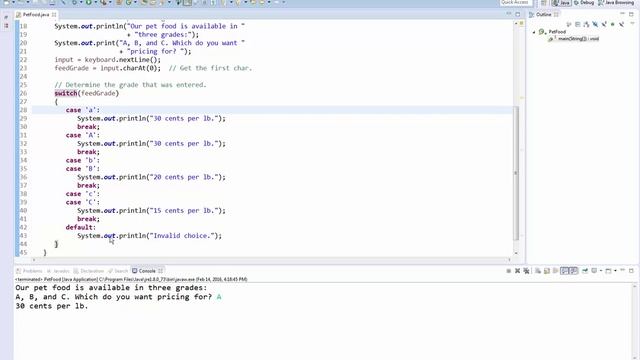640x360 pixels.
Task: Close the Outline view tab
Action: 556,15
